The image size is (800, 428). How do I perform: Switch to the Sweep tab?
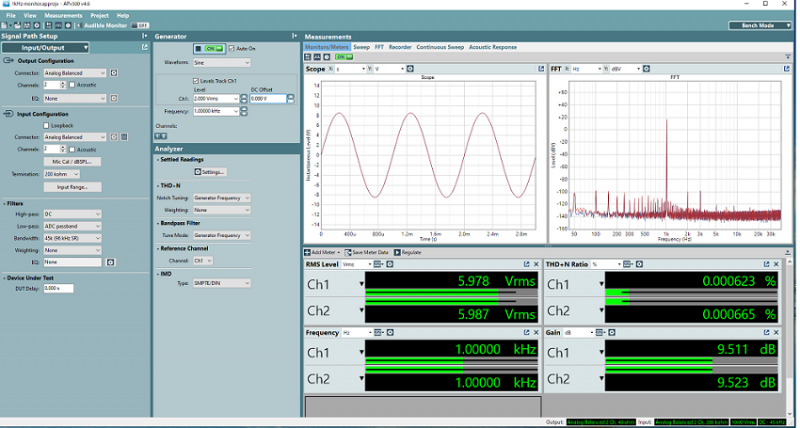[x=361, y=47]
